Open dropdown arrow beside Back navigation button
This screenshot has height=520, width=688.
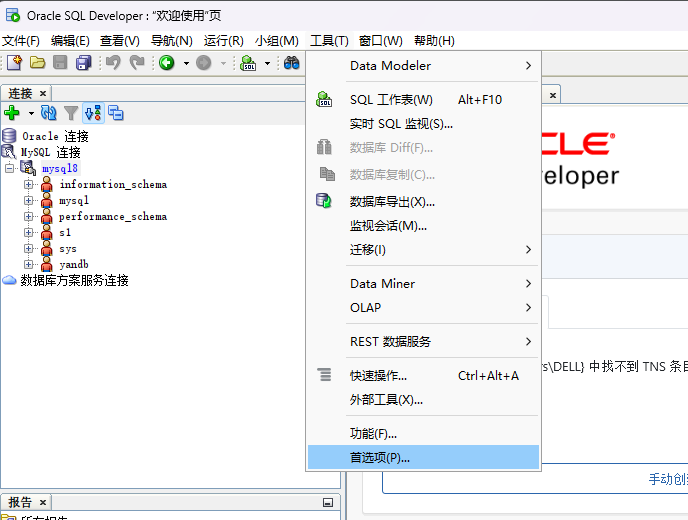186,63
